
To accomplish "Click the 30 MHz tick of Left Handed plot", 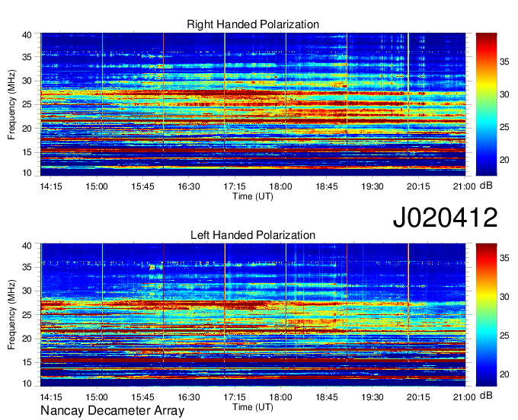I will [x=27, y=291].
